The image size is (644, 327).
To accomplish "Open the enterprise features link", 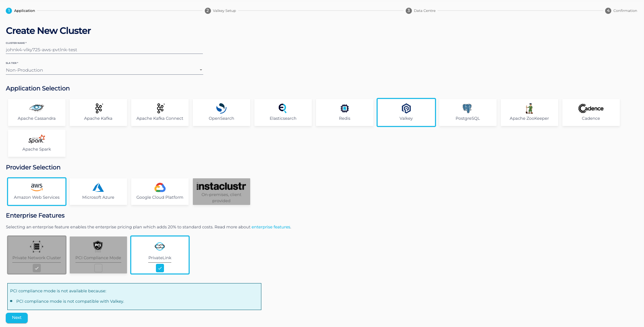I will click(x=271, y=227).
